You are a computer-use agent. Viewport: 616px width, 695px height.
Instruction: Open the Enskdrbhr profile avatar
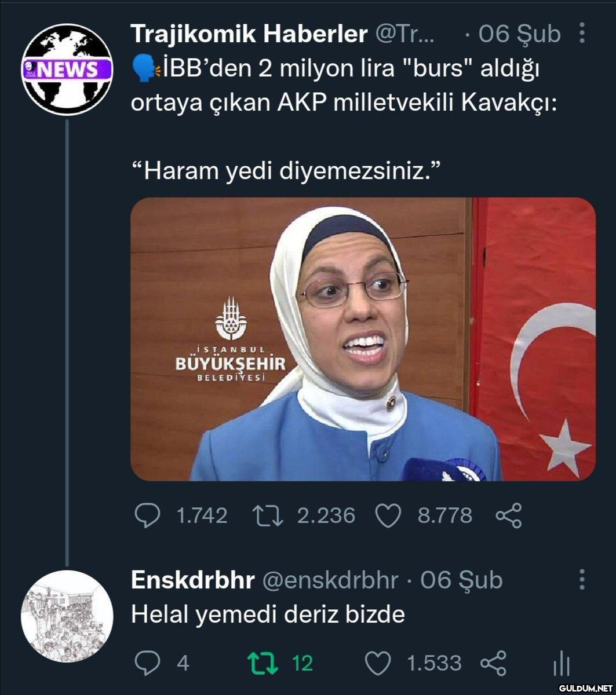coord(67,616)
